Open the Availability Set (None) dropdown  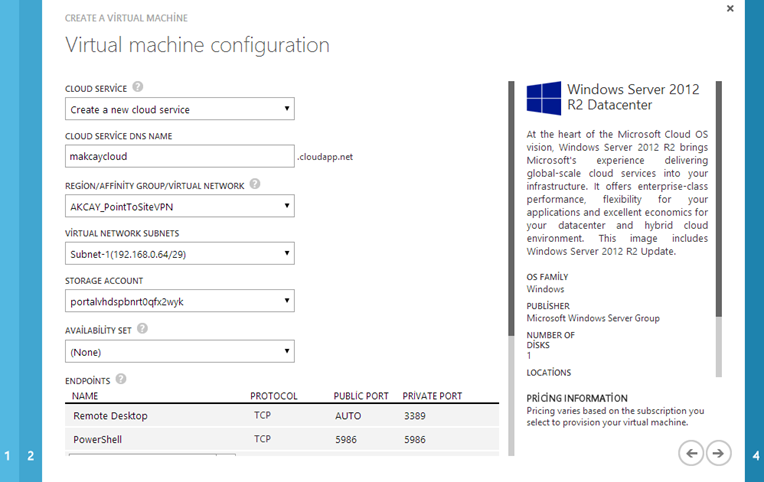(180, 351)
